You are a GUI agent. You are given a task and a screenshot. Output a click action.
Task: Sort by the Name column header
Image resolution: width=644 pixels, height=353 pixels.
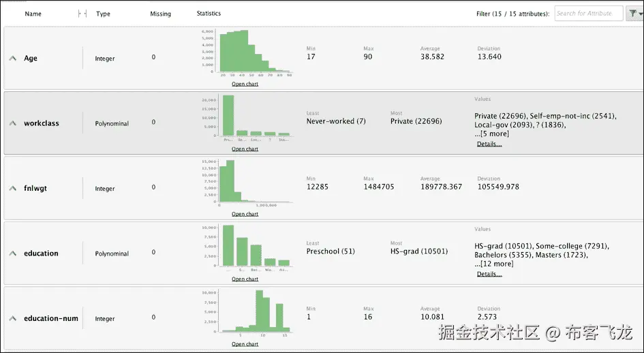tap(33, 14)
